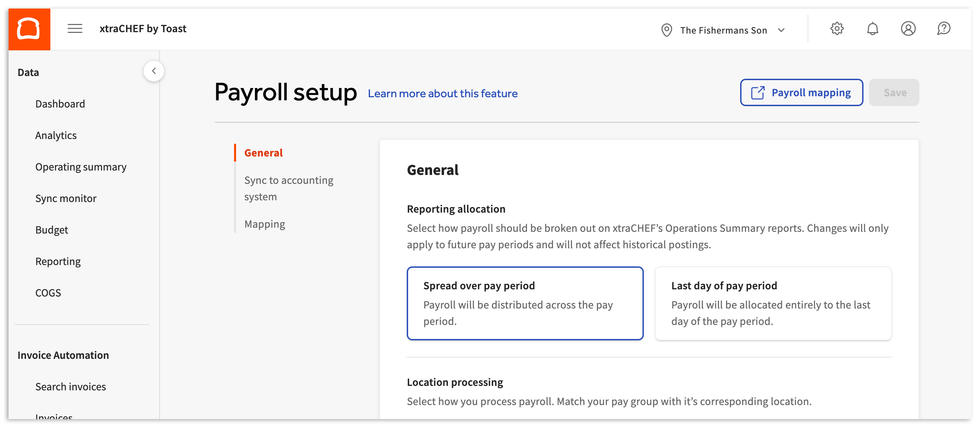
Task: Expand The Fishermans Son location dropdown
Action: [781, 30]
